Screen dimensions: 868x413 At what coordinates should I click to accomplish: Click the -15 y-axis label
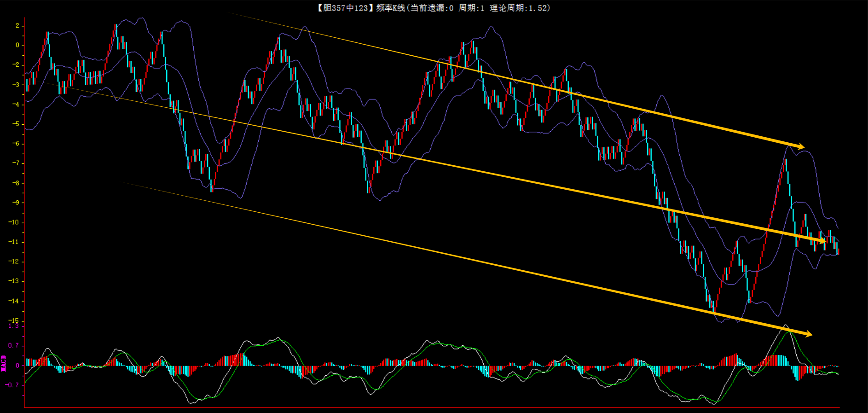(14, 320)
